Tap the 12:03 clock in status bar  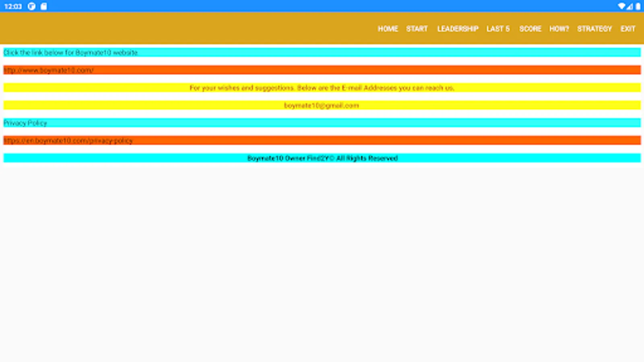(x=13, y=6)
